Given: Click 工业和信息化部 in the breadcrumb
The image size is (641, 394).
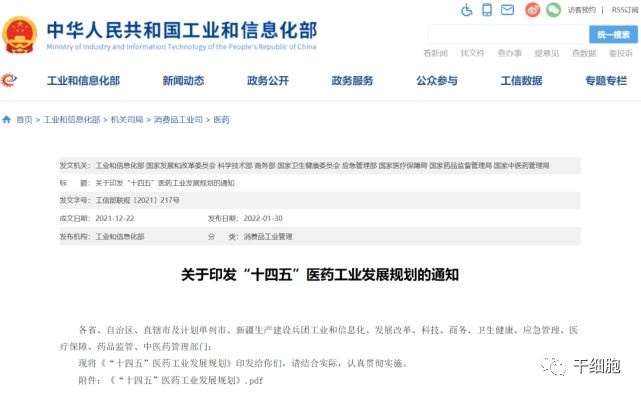Looking at the screenshot, I should coord(72,120).
